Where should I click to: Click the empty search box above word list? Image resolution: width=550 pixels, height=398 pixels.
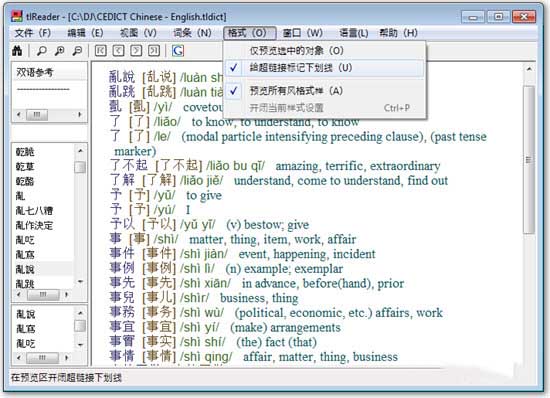point(49,133)
